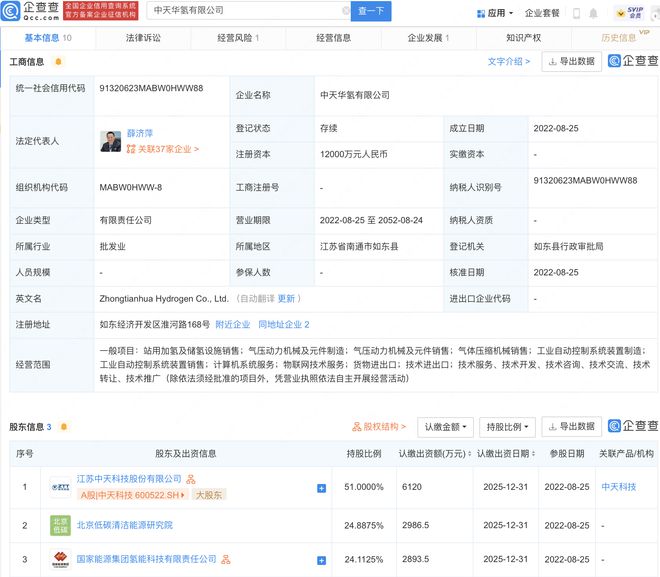The width and height of the screenshot is (660, 577).
Task: Click 导出数据 button in 工商信息 section
Action: tap(571, 62)
